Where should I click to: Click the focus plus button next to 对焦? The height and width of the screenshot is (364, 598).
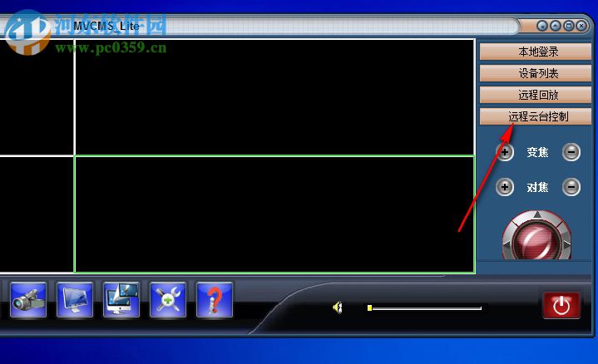[505, 187]
